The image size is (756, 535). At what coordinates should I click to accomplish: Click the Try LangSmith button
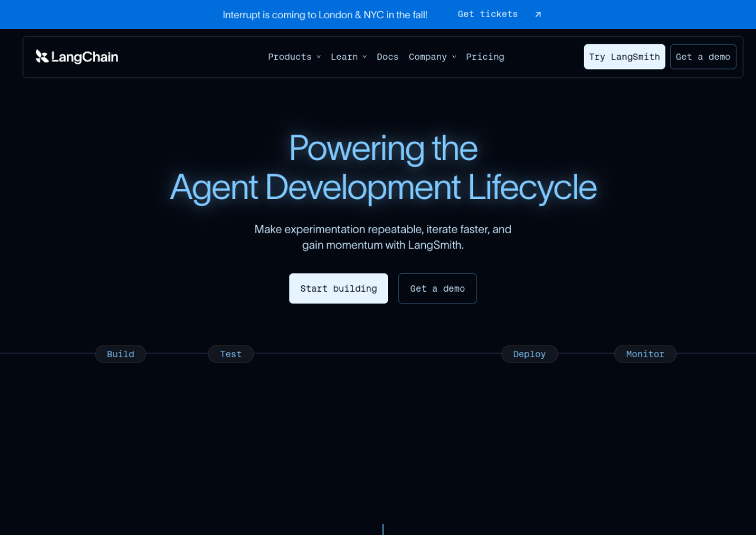624,57
